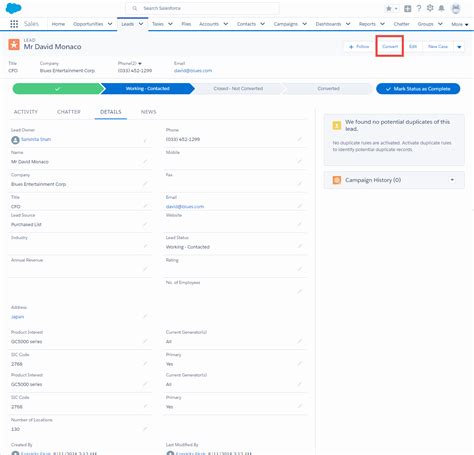This screenshot has height=455, width=474.
Task: Expand the Campaigns nav dropdown chevron
Action: (x=304, y=24)
